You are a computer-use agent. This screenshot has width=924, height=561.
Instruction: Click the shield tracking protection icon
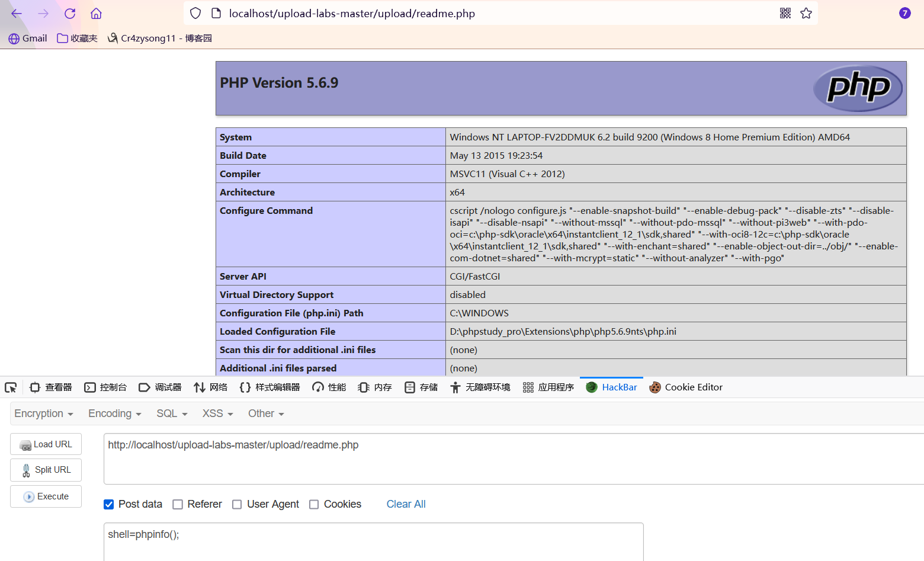tap(195, 14)
